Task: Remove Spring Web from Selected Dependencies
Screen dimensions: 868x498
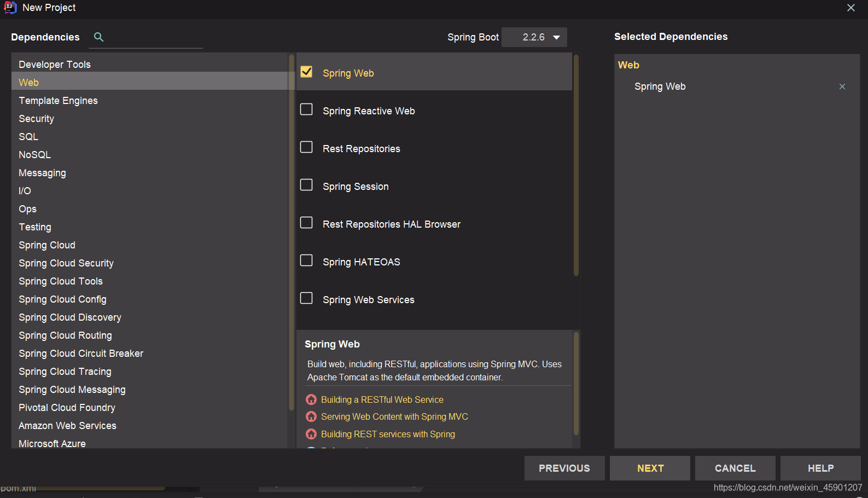Action: [842, 86]
